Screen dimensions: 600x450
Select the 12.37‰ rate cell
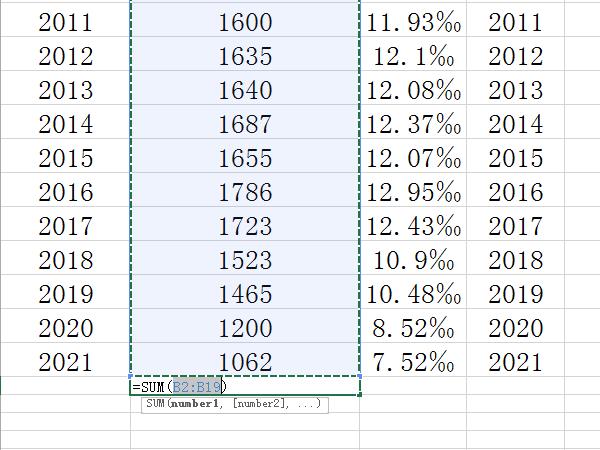413,124
